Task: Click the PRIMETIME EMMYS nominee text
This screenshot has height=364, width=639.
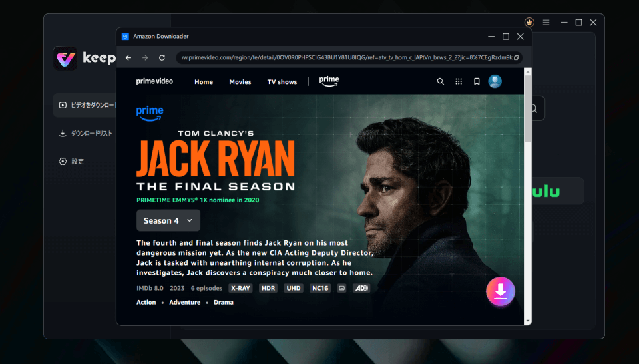Action: [x=198, y=200]
